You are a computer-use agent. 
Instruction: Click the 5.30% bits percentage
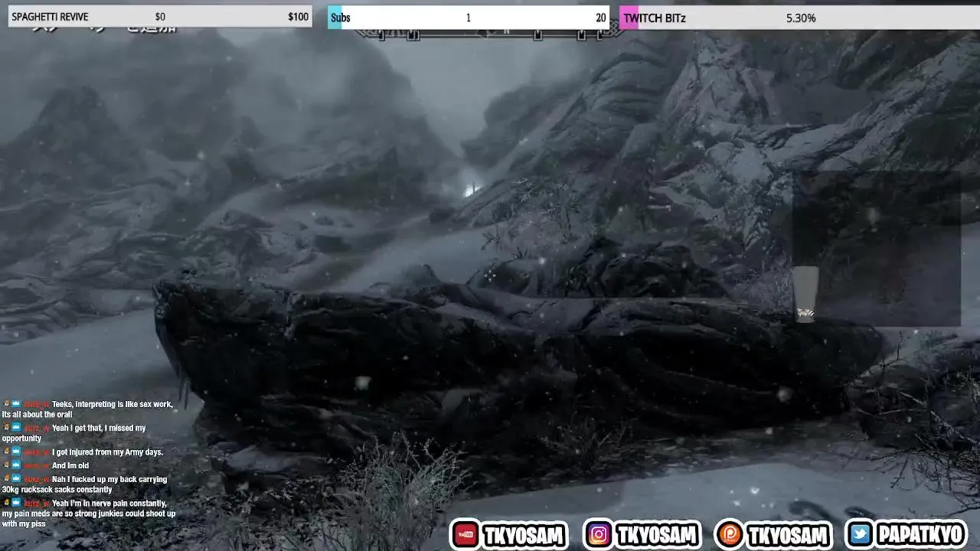[x=801, y=18]
